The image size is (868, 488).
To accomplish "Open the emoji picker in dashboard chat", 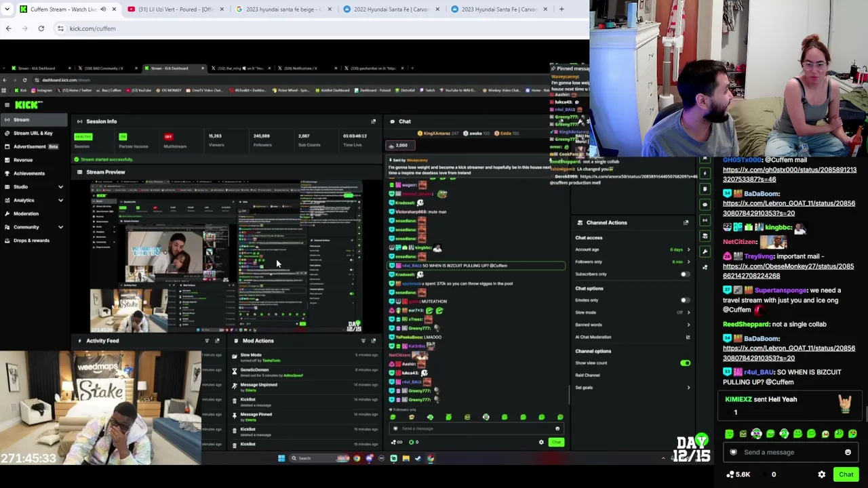I will 557,428.
